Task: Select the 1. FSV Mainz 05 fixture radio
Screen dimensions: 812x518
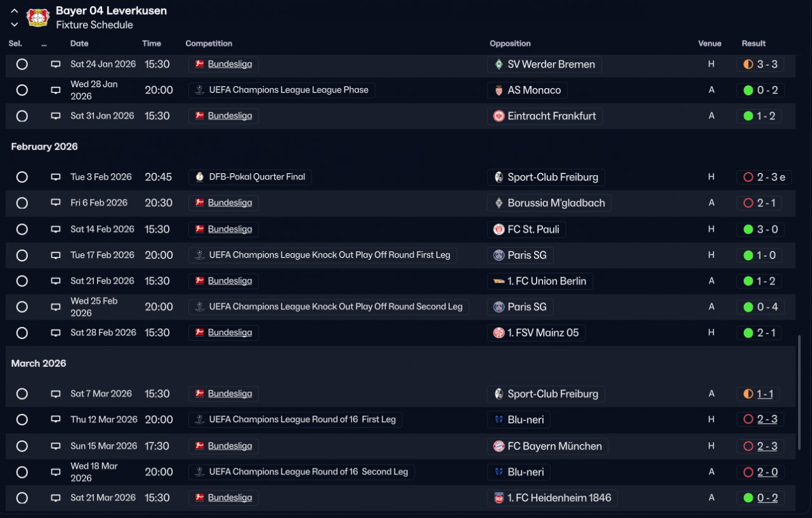Action: point(22,333)
